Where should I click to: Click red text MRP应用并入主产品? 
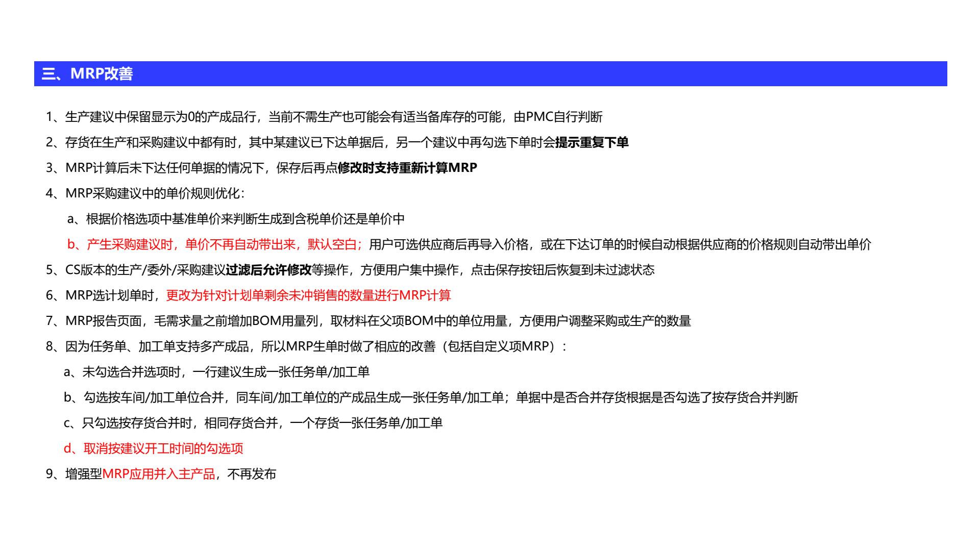pos(159,474)
